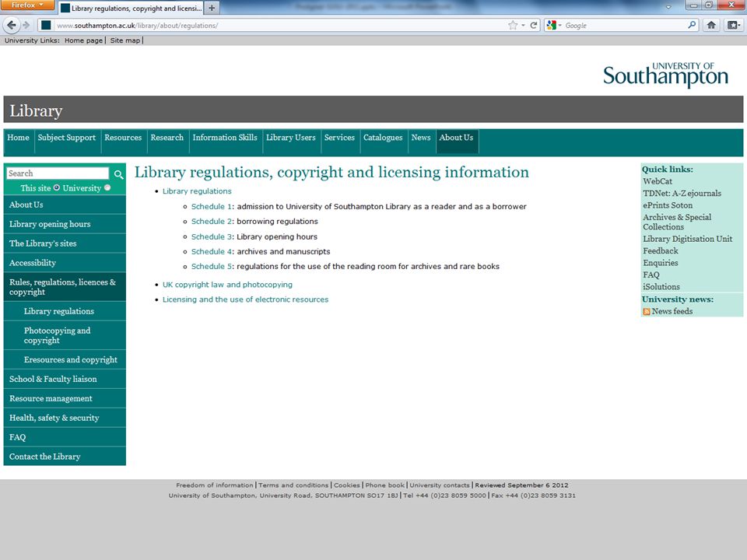This screenshot has width=747, height=560.
Task: Open the News navigation tab
Action: pyautogui.click(x=421, y=138)
